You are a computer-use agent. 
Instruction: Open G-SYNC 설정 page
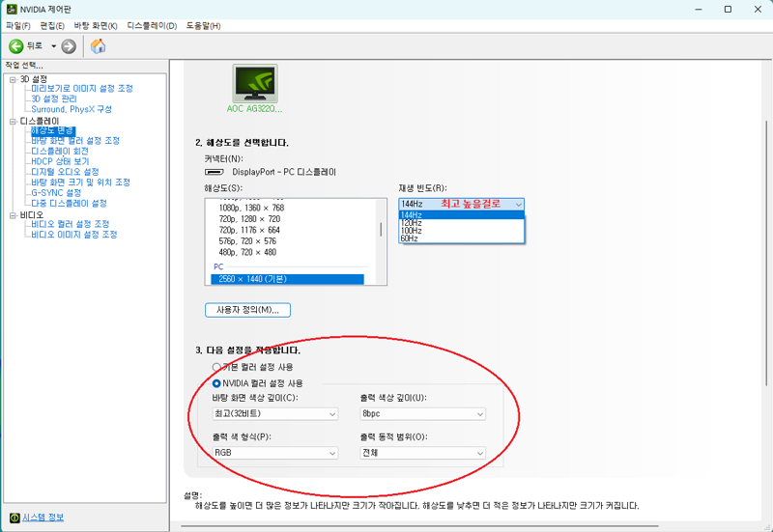56,193
